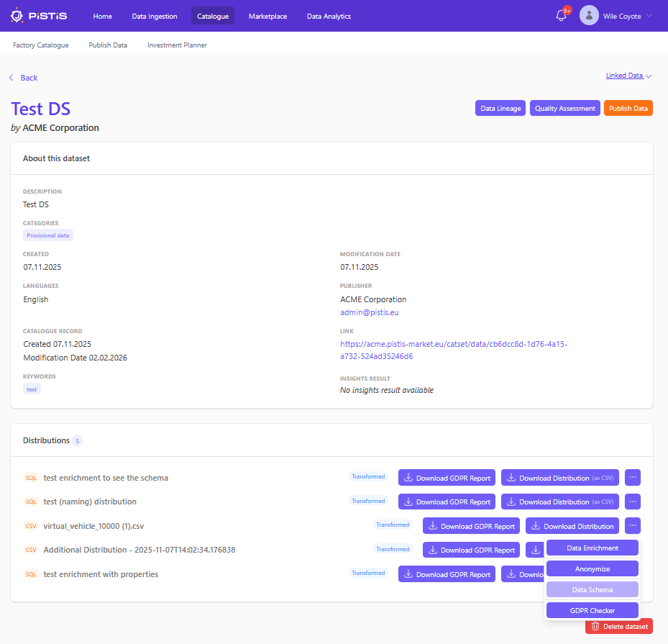
Task: Click the Distributions count badge
Action: 77,440
